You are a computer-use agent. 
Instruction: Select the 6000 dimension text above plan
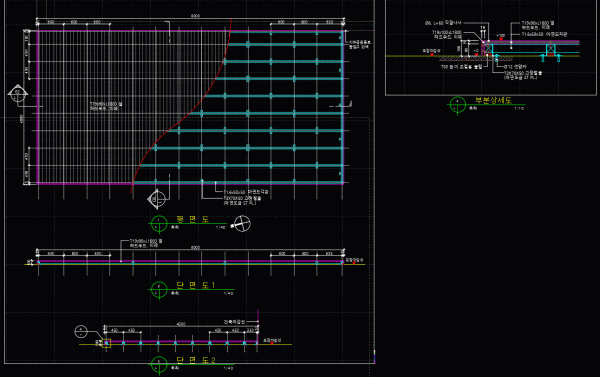point(195,16)
